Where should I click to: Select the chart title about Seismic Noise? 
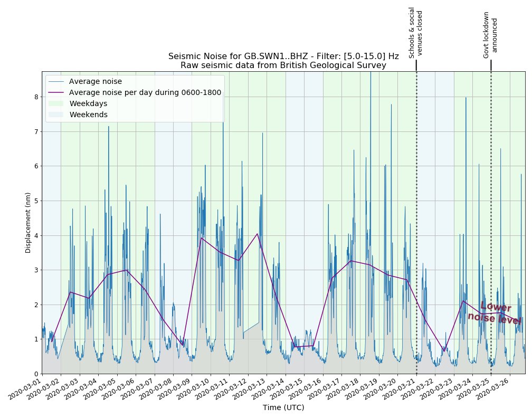(x=283, y=56)
